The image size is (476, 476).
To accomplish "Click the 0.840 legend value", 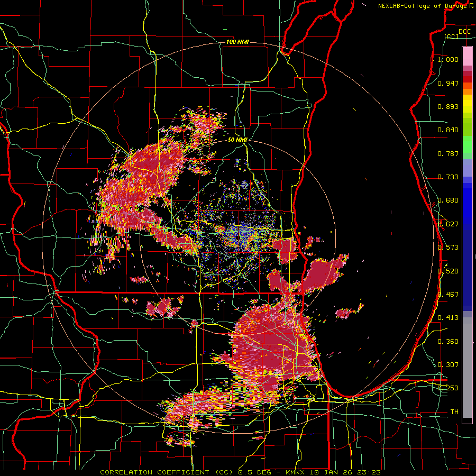I will [448, 130].
